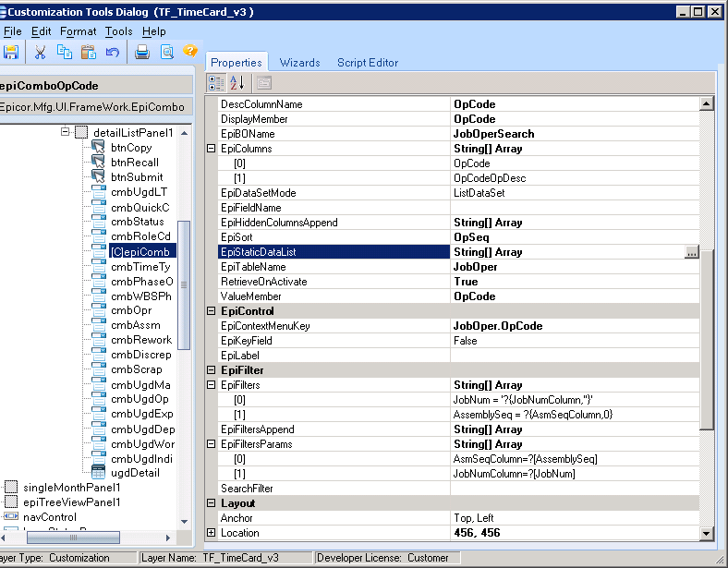Collapse the EpiFilter category

coord(211,370)
